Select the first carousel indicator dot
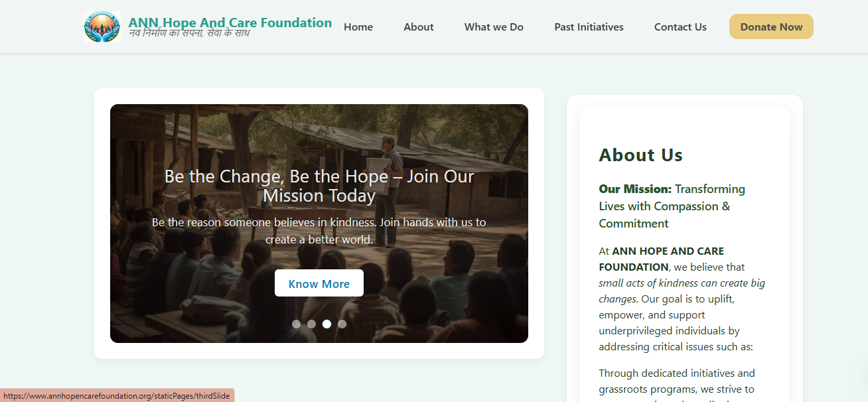This screenshot has height=402, width=868. (296, 324)
